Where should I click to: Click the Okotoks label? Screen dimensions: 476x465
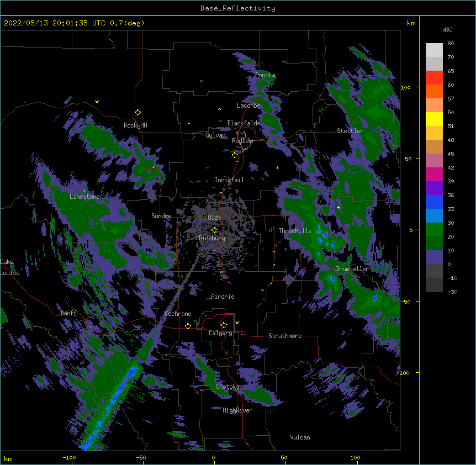[x=228, y=387]
